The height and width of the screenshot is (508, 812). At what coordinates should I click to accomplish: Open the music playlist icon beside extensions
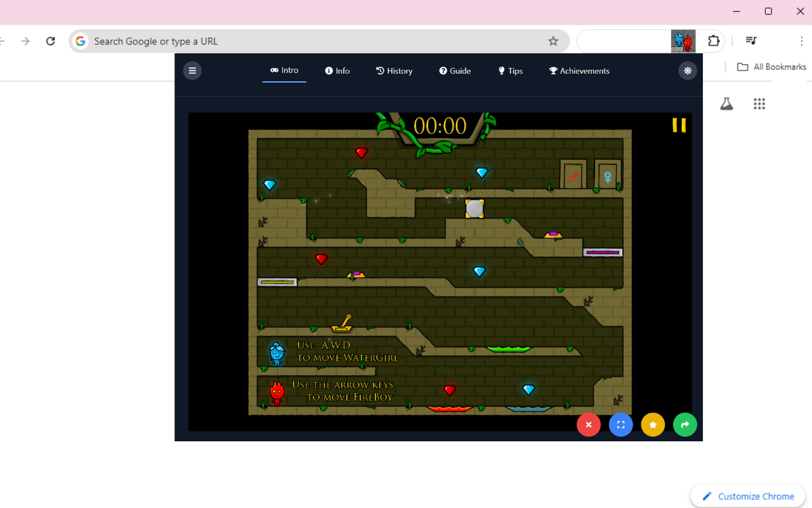tap(750, 41)
